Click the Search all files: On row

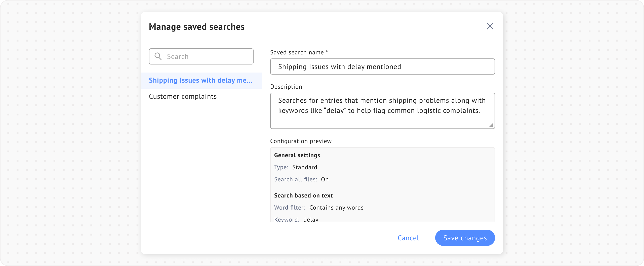pos(301,179)
